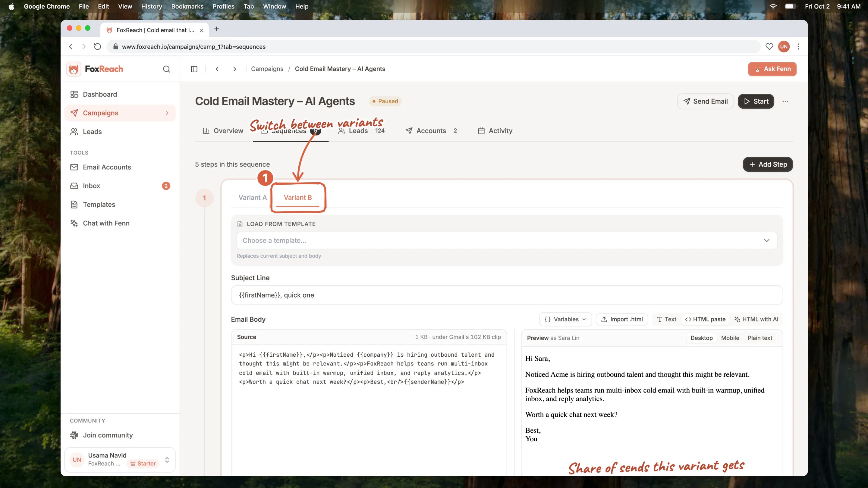Select Plain text preview mode

760,338
